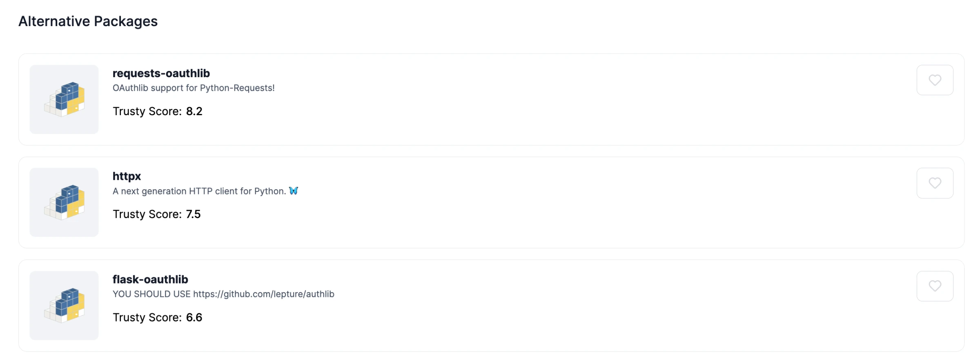Click the 'YOU SHOULD USE' text in flask-oauthlib
Image resolution: width=980 pixels, height=357 pixels.
(x=151, y=294)
